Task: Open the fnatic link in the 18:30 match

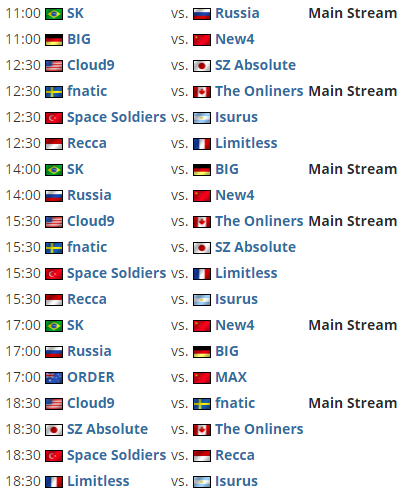Action: (235, 403)
